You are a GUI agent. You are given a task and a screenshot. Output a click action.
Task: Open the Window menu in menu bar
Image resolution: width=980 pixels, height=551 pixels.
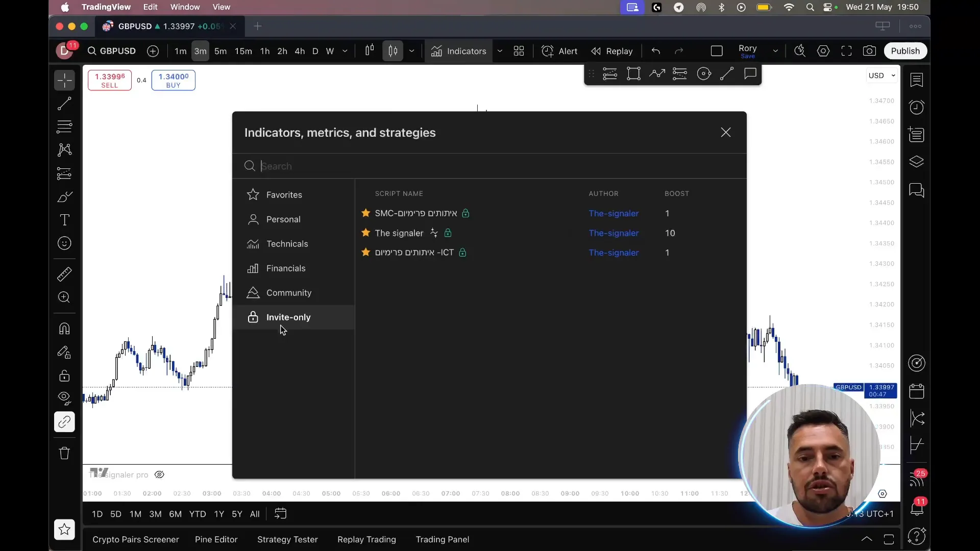point(185,7)
